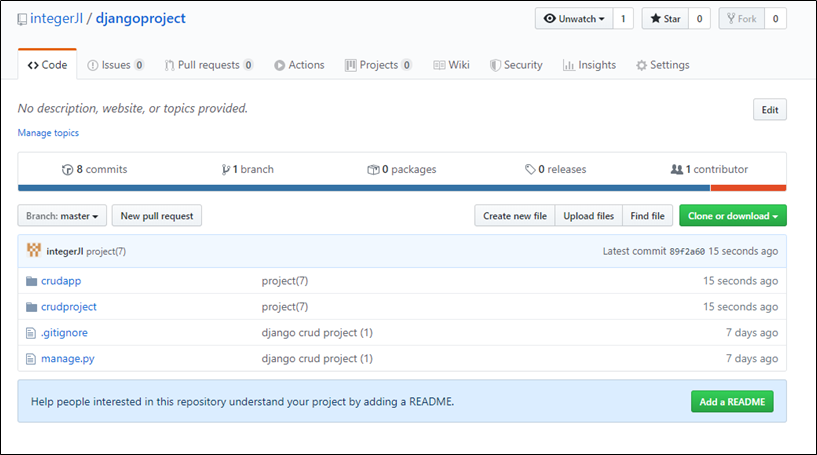Click the Wiki book icon
This screenshot has height=455, width=817.
[x=439, y=65]
